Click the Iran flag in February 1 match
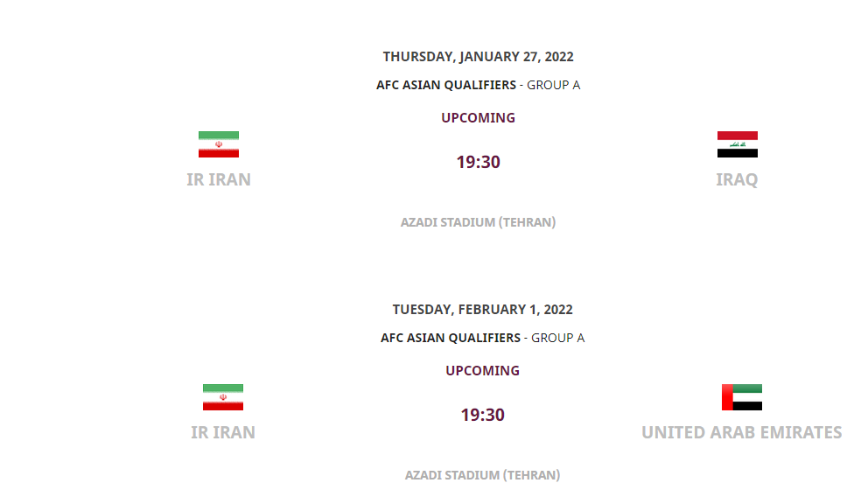This screenshot has height=504, width=868. click(x=223, y=397)
